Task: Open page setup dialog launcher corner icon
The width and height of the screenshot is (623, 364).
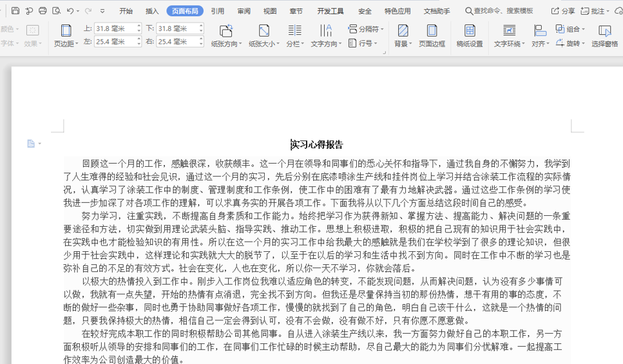Action: [384, 52]
